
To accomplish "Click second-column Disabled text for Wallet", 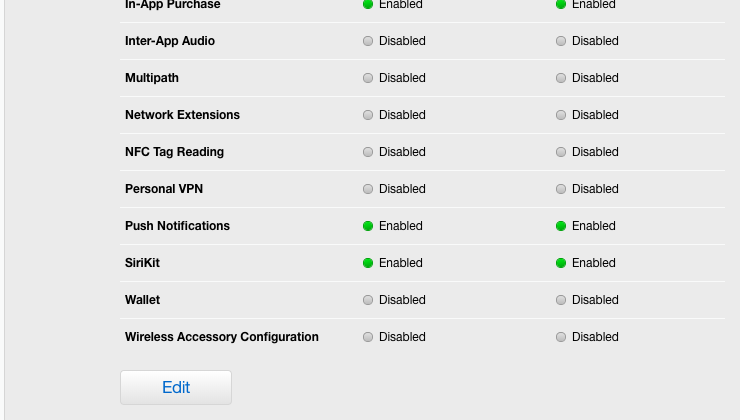I will pos(595,300).
